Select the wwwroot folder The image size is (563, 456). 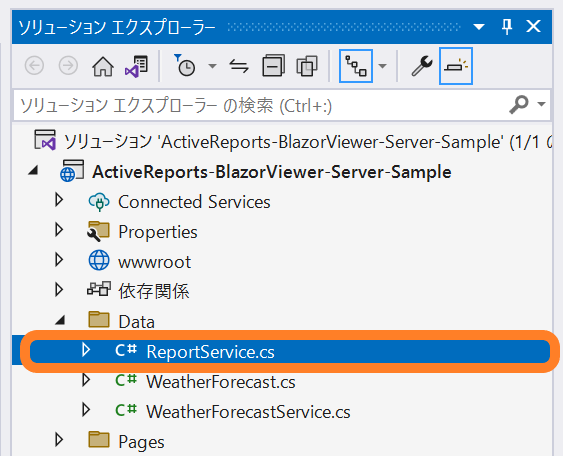[155, 262]
